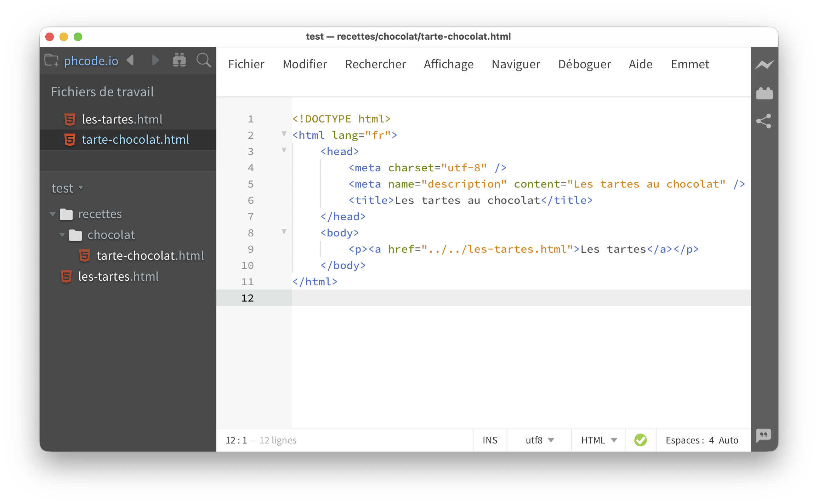The width and height of the screenshot is (818, 504).
Task: Go forward using the right navigation arrow
Action: pos(155,60)
